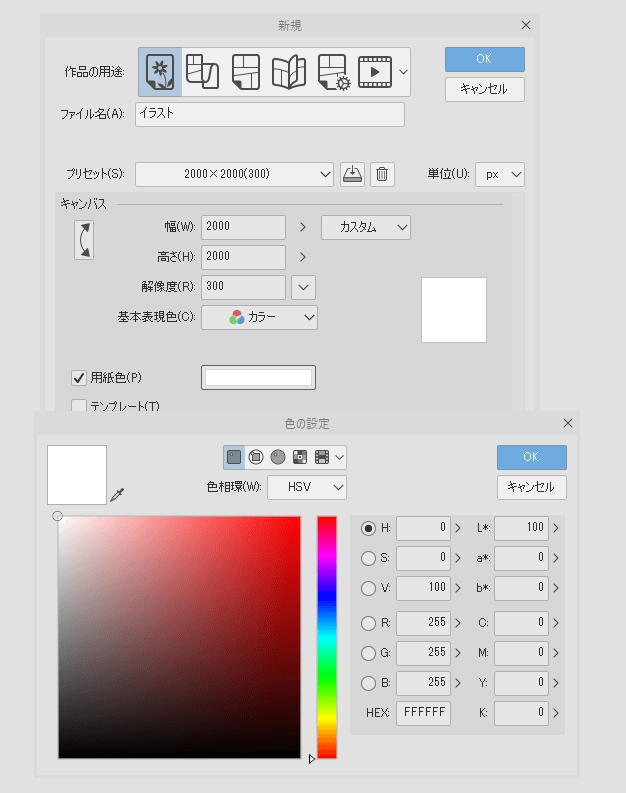
Task: Click the height field showing 2000
Action: pyautogui.click(x=243, y=257)
